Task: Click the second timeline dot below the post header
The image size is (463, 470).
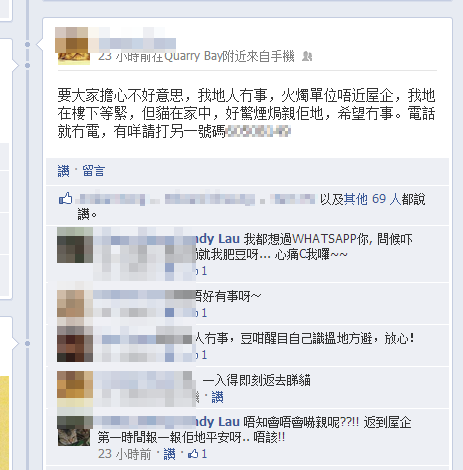Action: click(x=28, y=66)
